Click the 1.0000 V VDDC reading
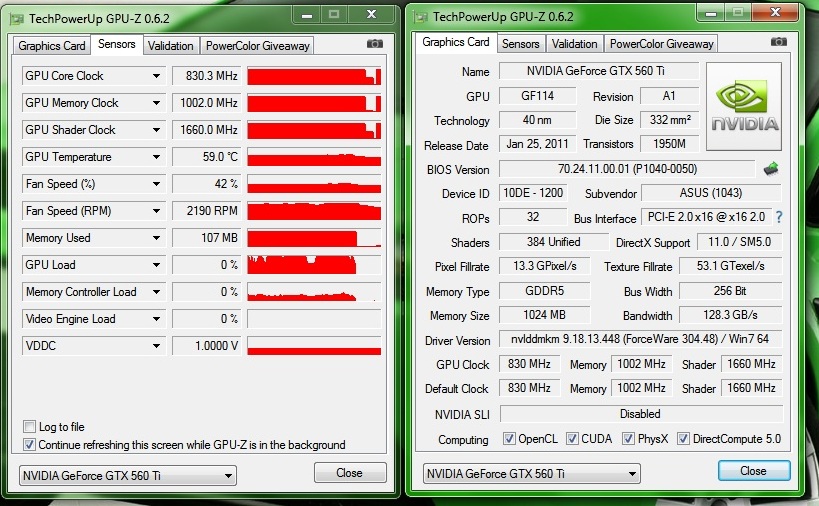Image resolution: width=819 pixels, height=506 pixels. click(x=206, y=346)
